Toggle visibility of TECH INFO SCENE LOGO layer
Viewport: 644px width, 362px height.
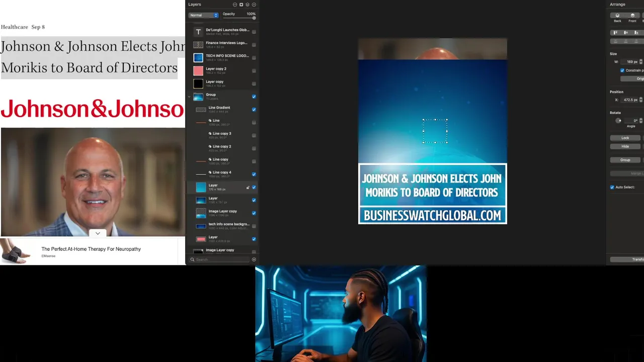(254, 58)
